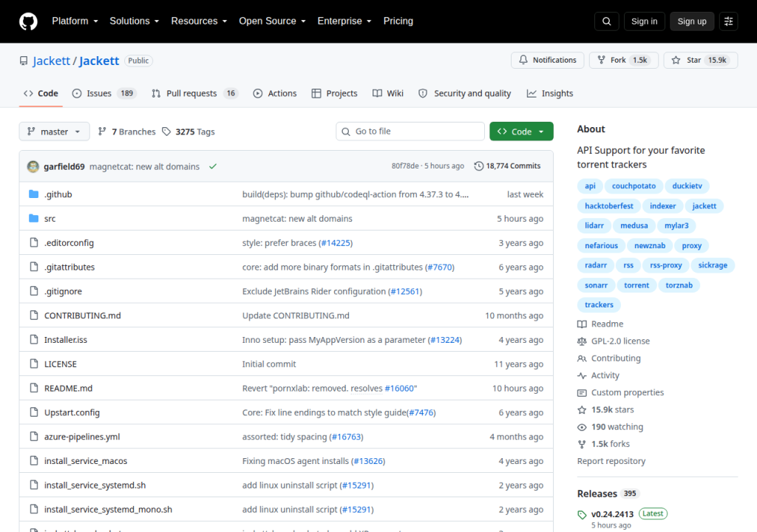Expand the Solutions menu
757x532 pixels.
tap(135, 21)
